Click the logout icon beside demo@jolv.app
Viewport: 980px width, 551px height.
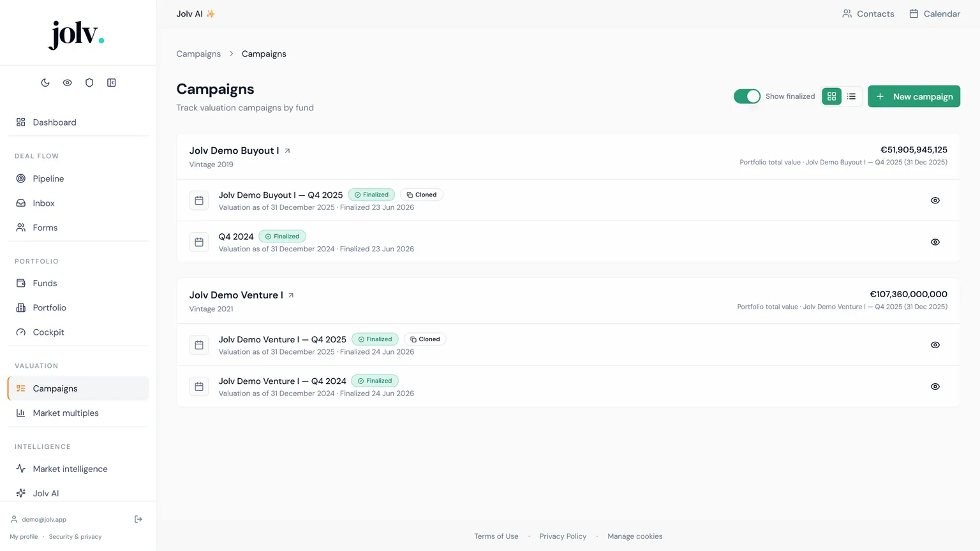pyautogui.click(x=138, y=519)
